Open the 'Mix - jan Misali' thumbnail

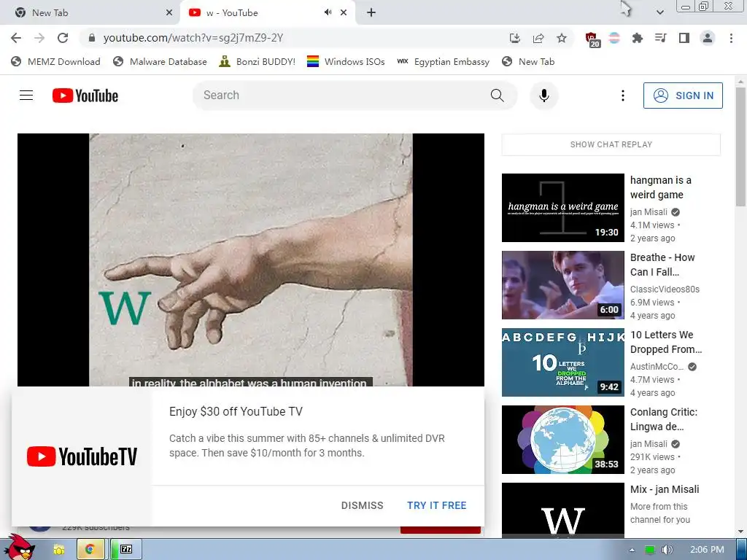562,510
